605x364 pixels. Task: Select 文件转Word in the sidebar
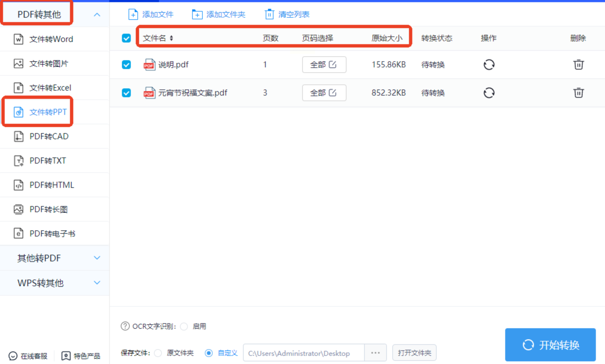click(x=54, y=39)
